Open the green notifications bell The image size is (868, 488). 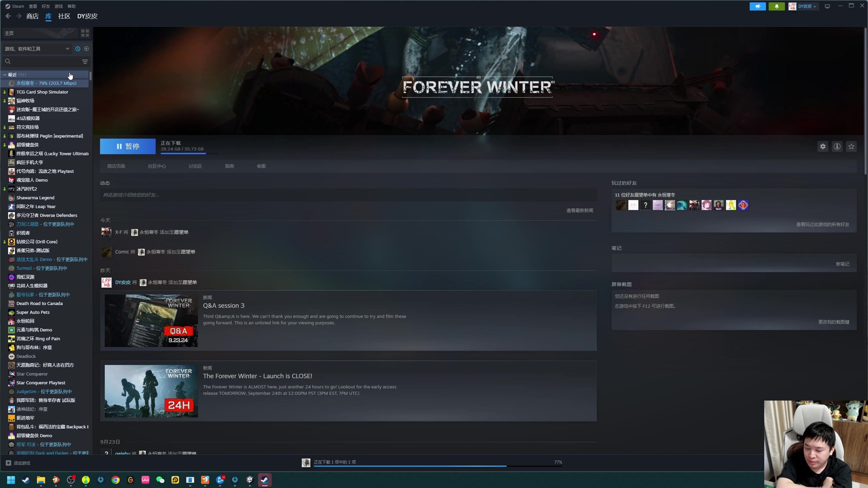[x=776, y=6]
